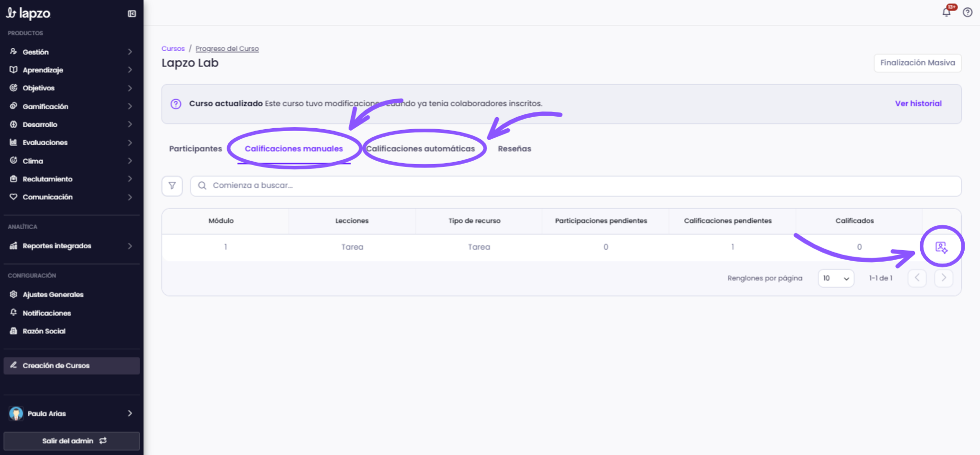Expand the Evaluaciones menu chevron
Screen dimensions: 980x455
click(x=130, y=143)
